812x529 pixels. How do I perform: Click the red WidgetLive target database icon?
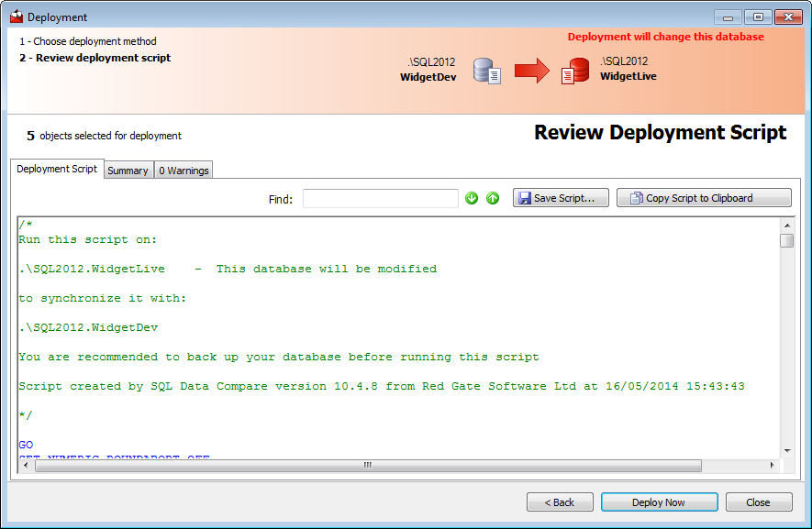pos(574,71)
